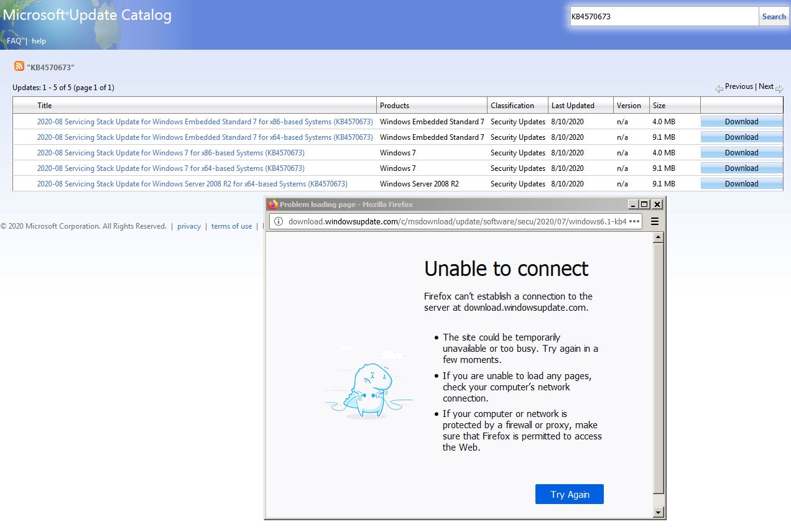
Task: Click the Firefox logo in popup title bar
Action: coord(272,204)
